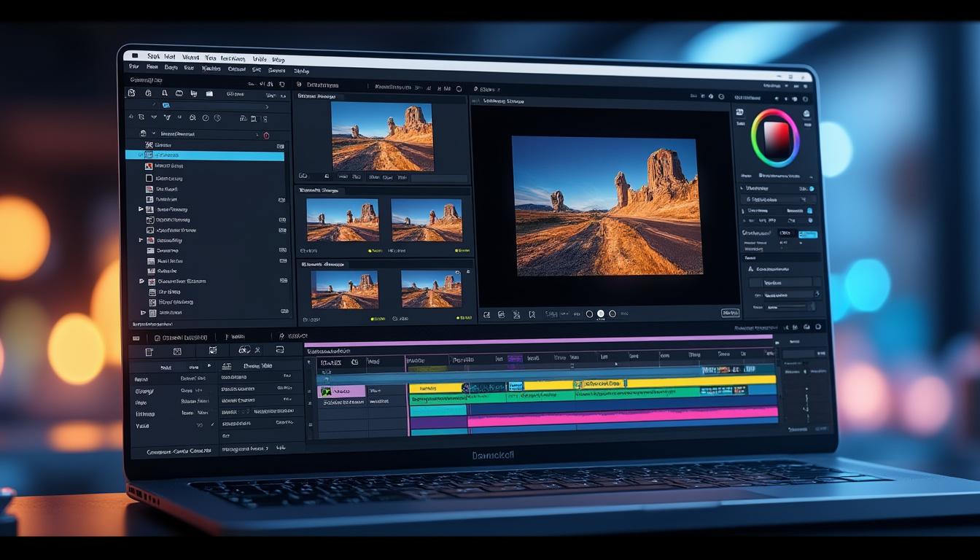Image resolution: width=980 pixels, height=560 pixels.
Task: Select right thumbnail in the middle media bin
Action: [427, 220]
